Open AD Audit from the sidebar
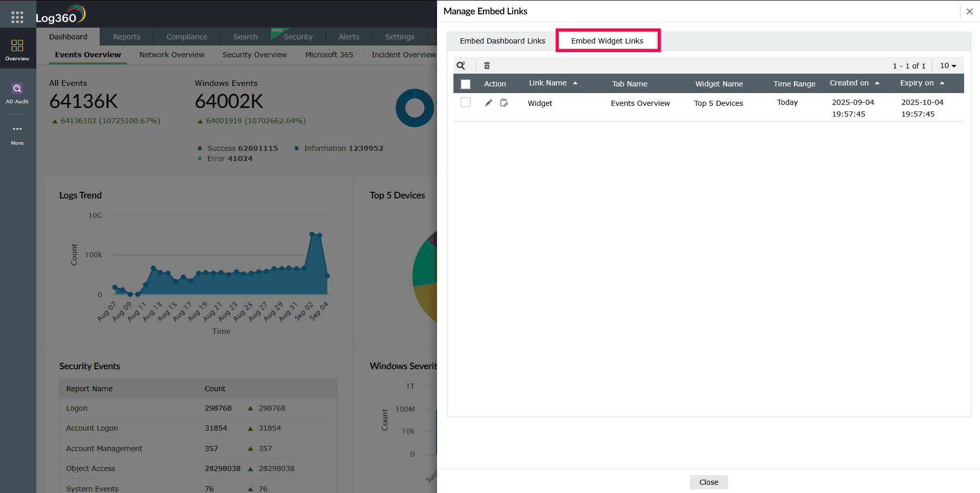Image resolution: width=980 pixels, height=493 pixels. pos(17,93)
